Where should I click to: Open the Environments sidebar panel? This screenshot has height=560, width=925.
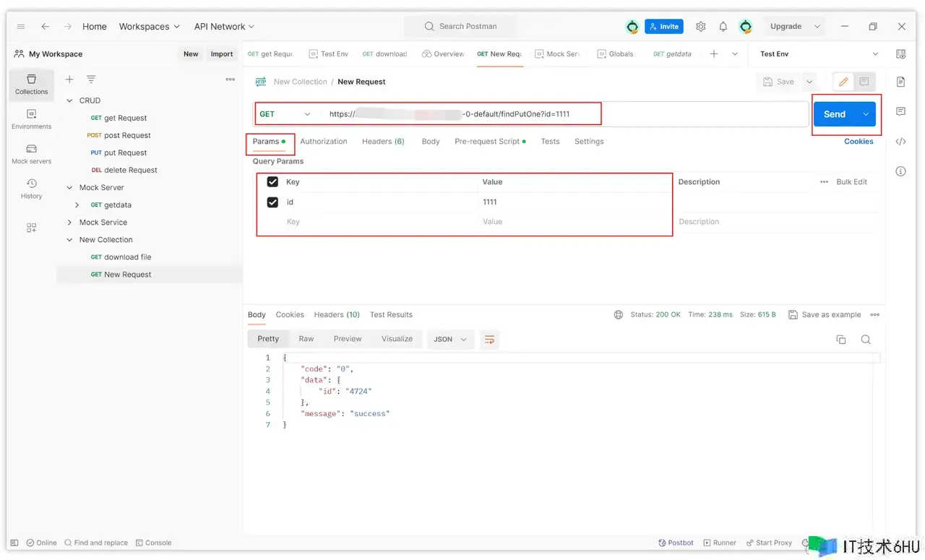[x=32, y=119]
